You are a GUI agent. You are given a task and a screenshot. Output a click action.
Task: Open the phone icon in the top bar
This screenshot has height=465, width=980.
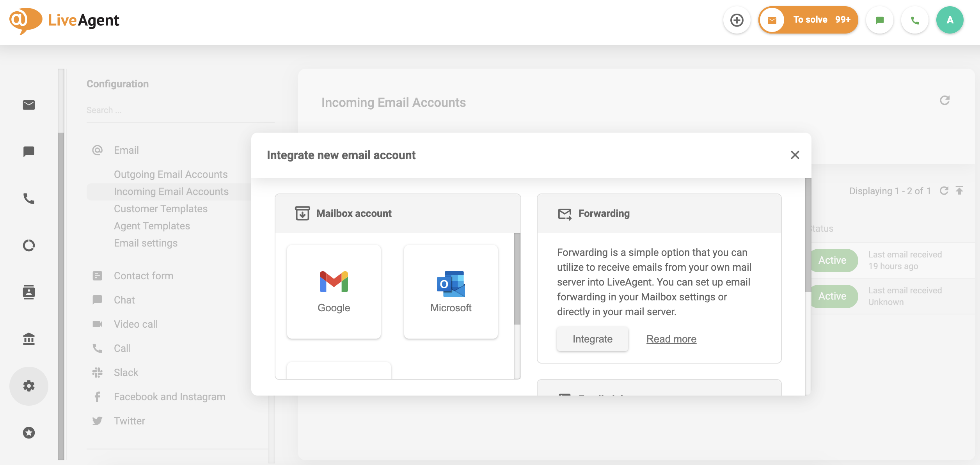coord(915,20)
